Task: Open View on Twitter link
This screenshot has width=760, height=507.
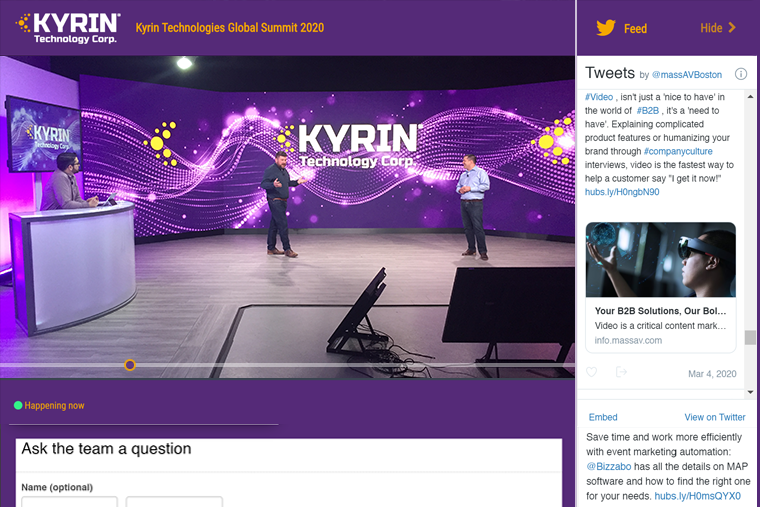Action: tap(715, 417)
